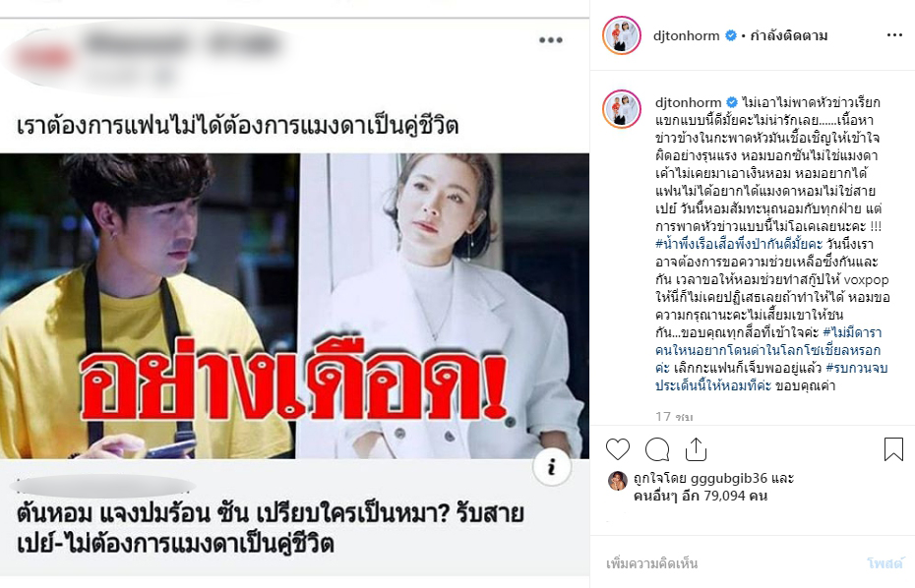Open the djtonhorm username in the caption
915x588 pixels.
[688, 102]
